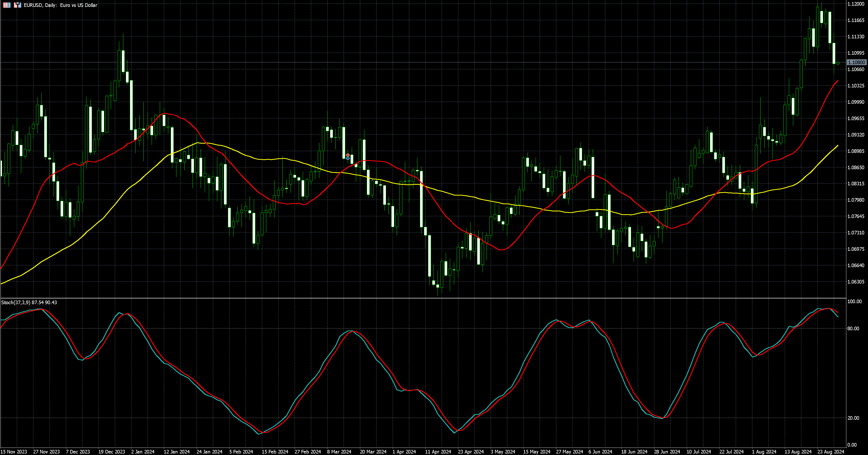Click the small last candle near current price

[838, 63]
